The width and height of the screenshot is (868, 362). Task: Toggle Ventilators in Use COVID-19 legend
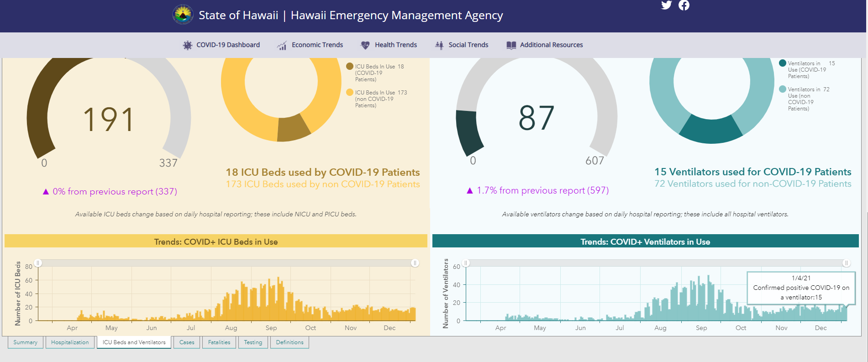point(807,69)
